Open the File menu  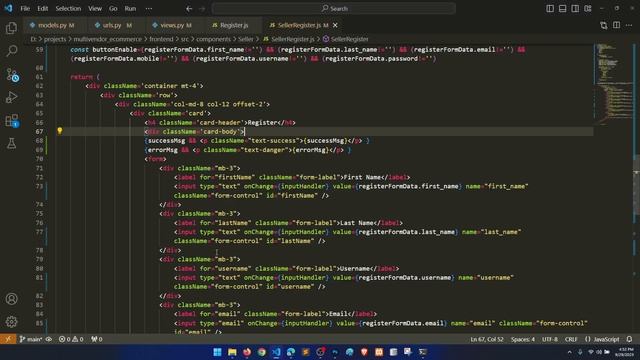click(x=25, y=9)
